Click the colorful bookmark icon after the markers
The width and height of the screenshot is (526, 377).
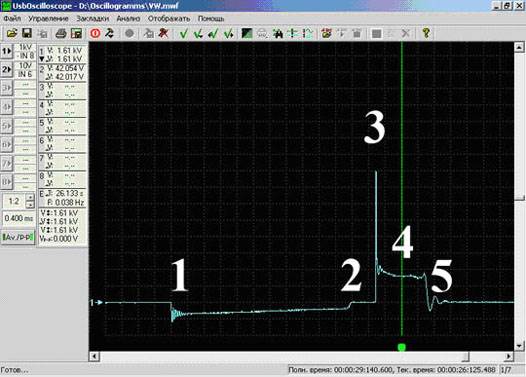(x=326, y=33)
